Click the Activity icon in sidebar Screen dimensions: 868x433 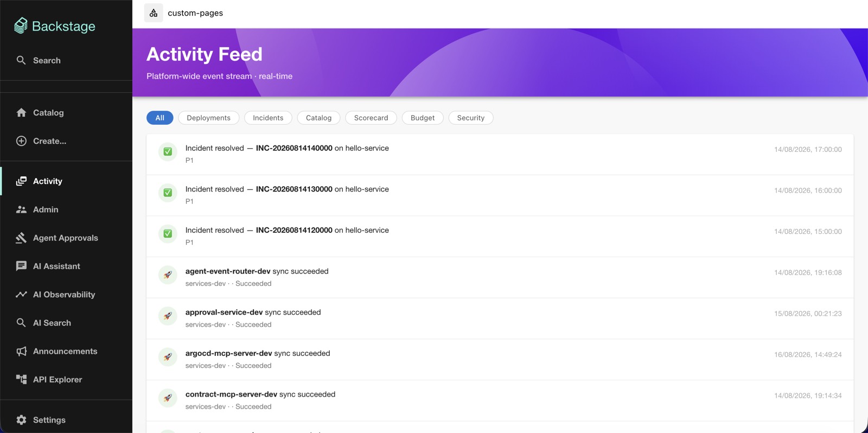point(21,181)
